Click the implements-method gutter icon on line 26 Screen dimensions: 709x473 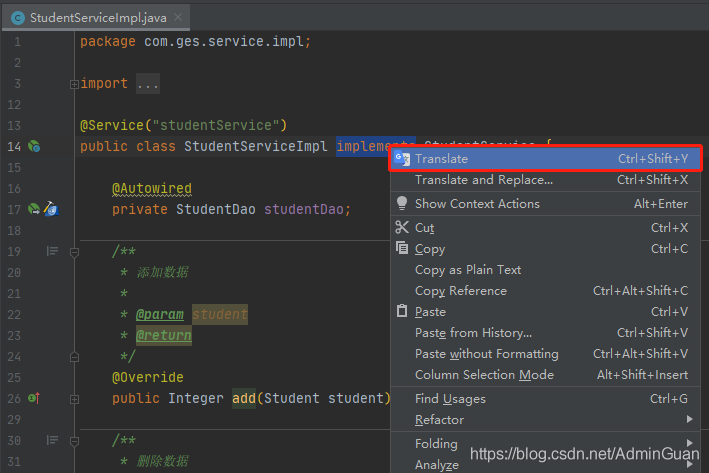tap(34, 398)
